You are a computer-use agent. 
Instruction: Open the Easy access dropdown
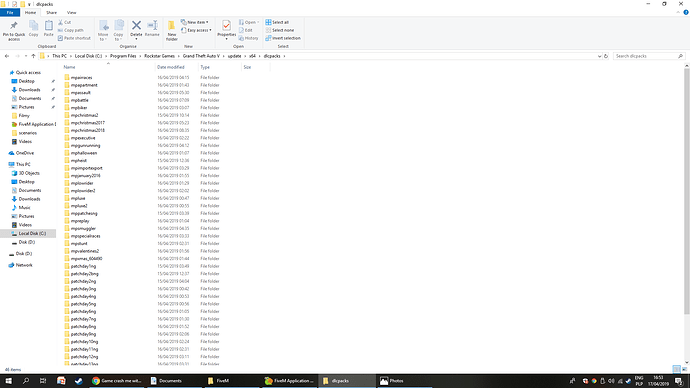[196, 30]
